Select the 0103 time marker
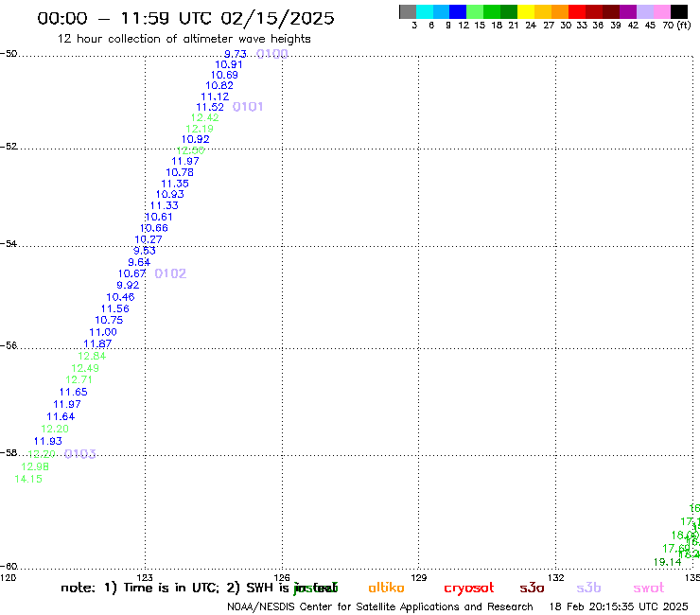This screenshot has height=615, width=700. click(79, 454)
